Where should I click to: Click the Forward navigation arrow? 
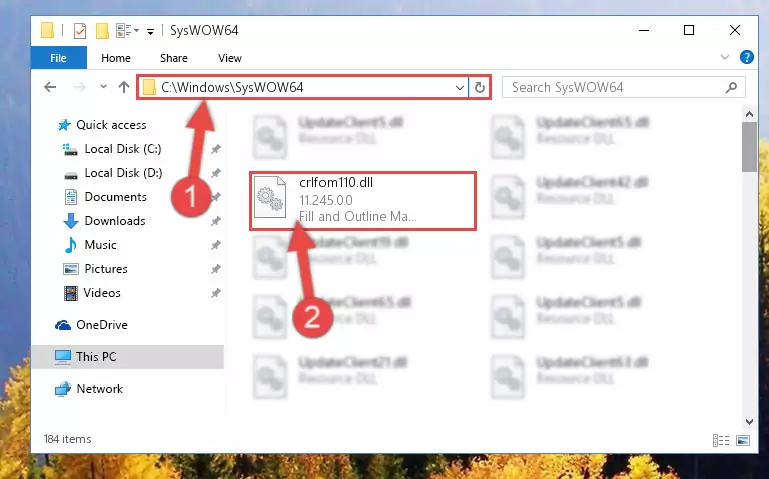tap(79, 87)
